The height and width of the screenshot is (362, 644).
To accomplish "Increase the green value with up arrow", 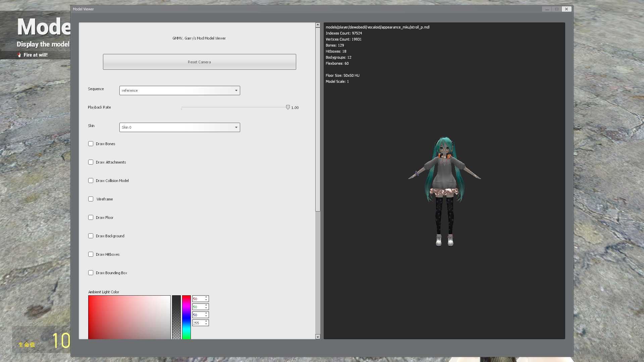I will (x=206, y=305).
